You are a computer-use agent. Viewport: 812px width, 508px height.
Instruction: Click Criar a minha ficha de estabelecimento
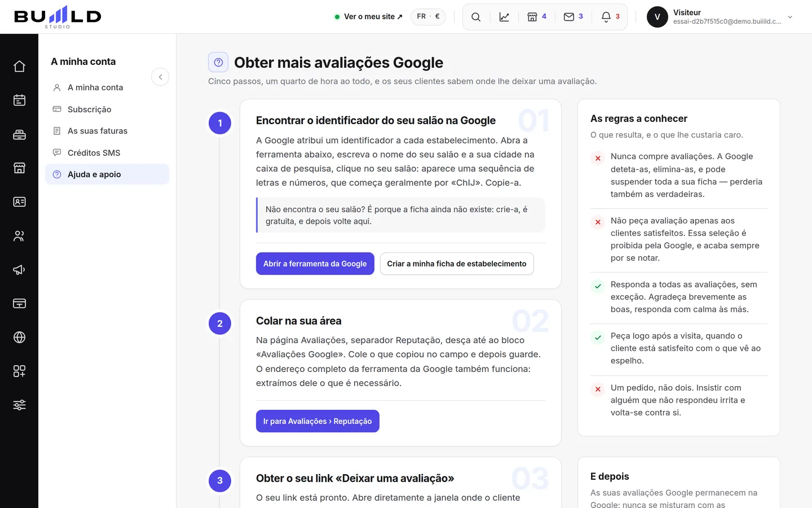[x=457, y=264]
